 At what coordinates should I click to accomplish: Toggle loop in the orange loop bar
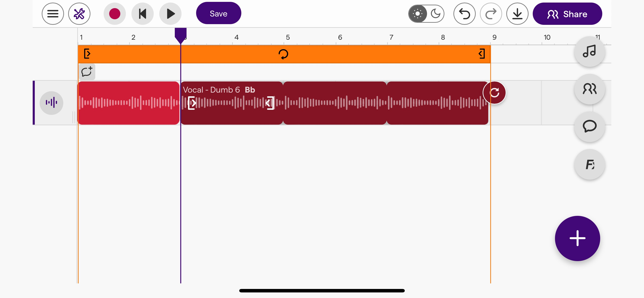tap(283, 54)
